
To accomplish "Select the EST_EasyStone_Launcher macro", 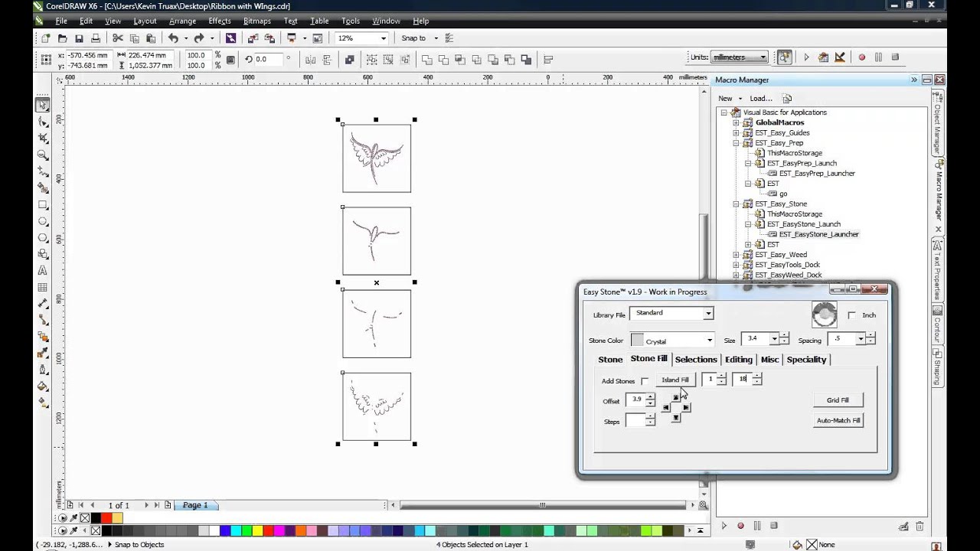I will tap(818, 234).
